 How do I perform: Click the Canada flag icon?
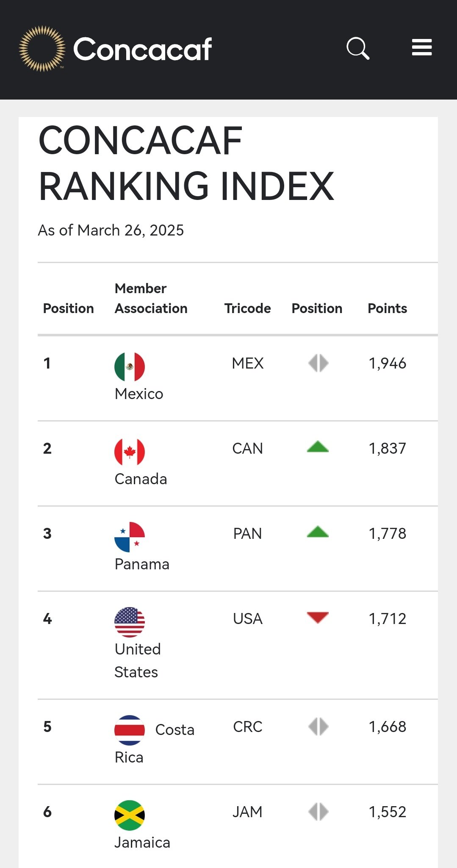tap(130, 452)
